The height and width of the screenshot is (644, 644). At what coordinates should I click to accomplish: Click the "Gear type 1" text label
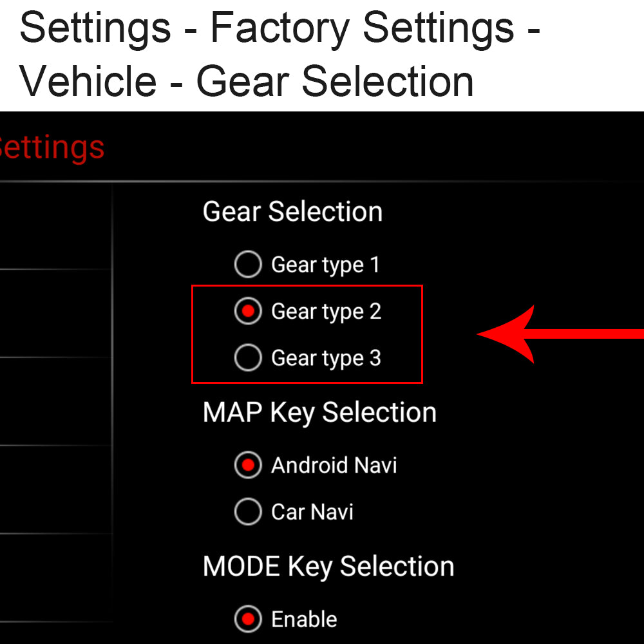pos(325,265)
